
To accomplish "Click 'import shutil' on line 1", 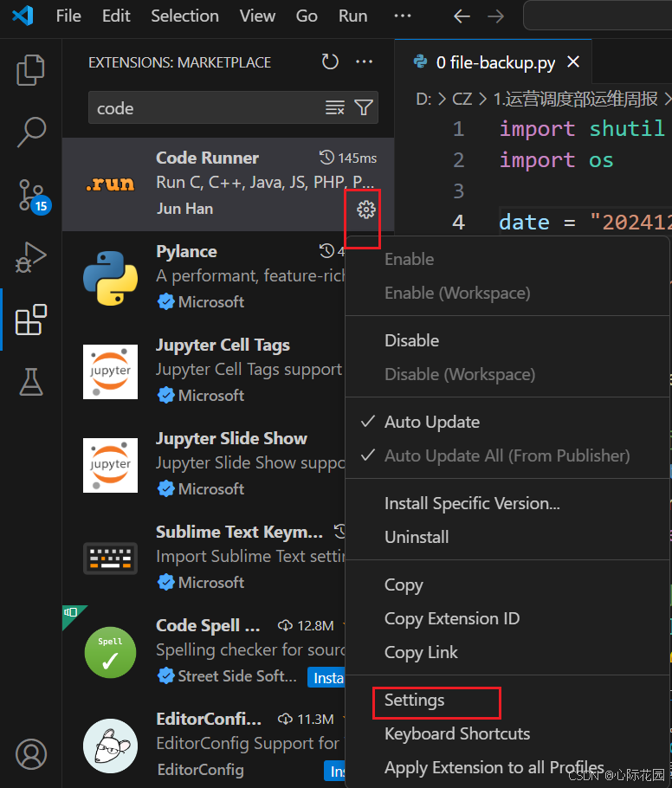I will click(582, 129).
